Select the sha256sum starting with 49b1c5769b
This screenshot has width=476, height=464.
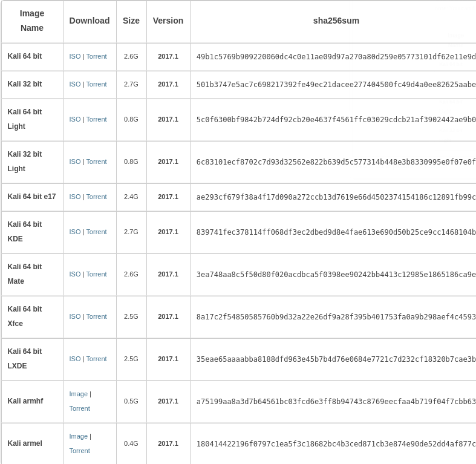click(x=336, y=57)
